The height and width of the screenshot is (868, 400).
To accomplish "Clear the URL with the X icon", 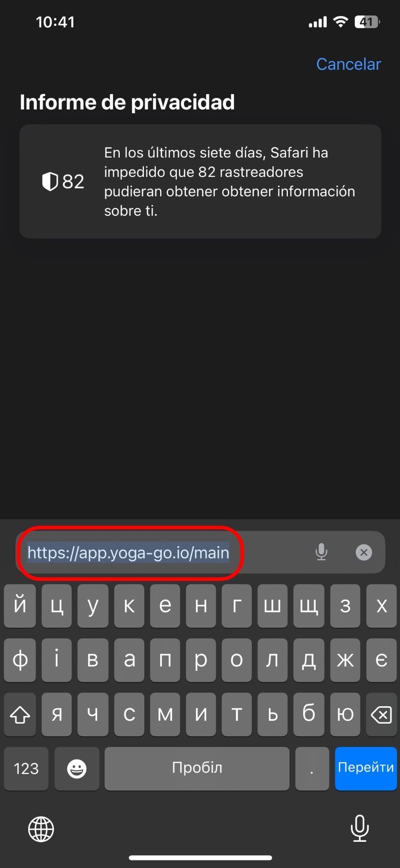I will [x=364, y=552].
